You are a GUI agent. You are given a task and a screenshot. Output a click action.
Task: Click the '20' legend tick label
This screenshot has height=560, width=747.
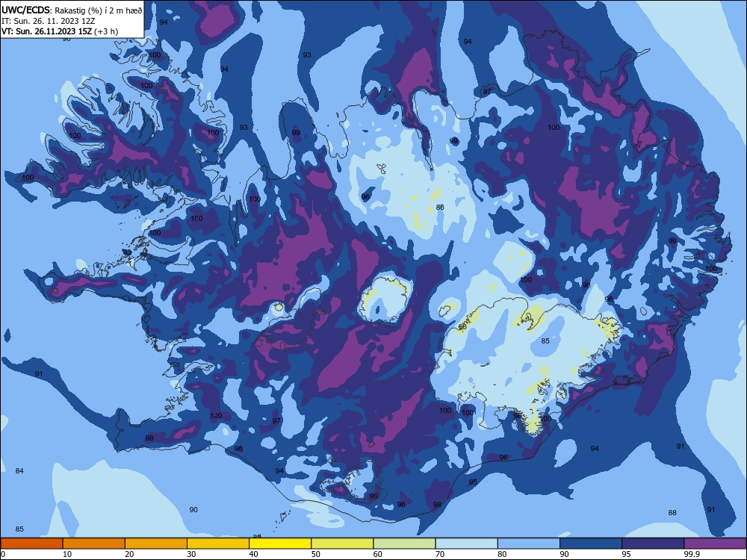pyautogui.click(x=129, y=554)
